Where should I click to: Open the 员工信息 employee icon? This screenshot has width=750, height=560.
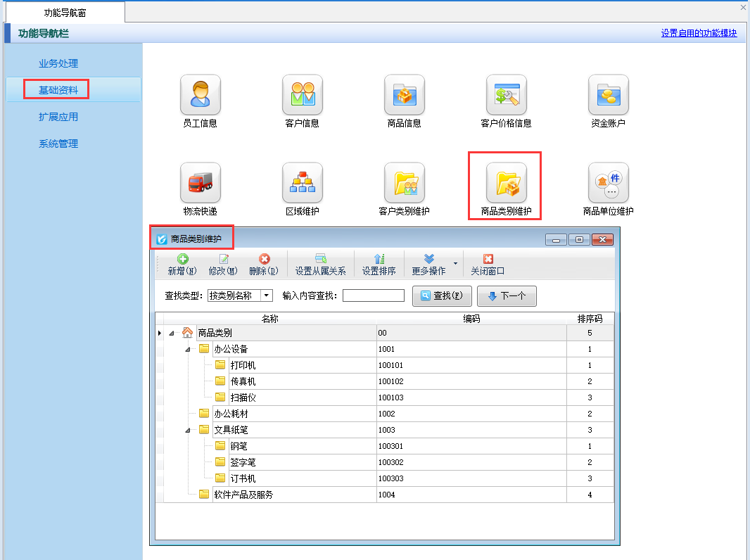coord(201,95)
